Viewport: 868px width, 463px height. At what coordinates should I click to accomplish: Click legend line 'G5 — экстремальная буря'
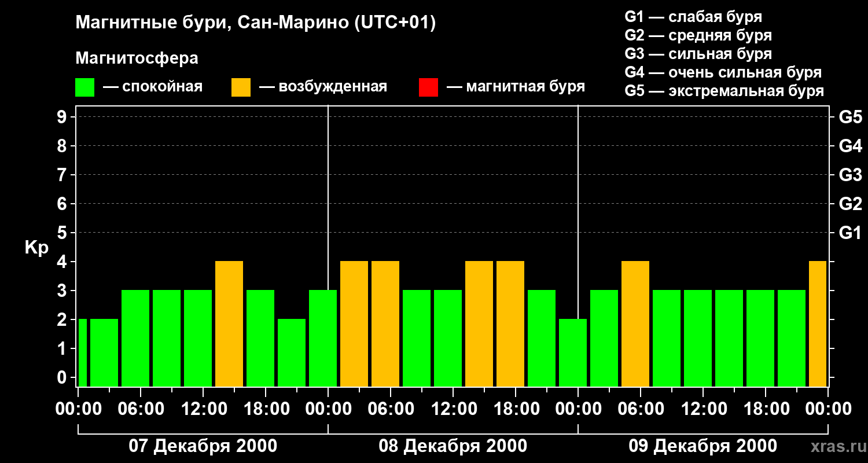tap(724, 91)
